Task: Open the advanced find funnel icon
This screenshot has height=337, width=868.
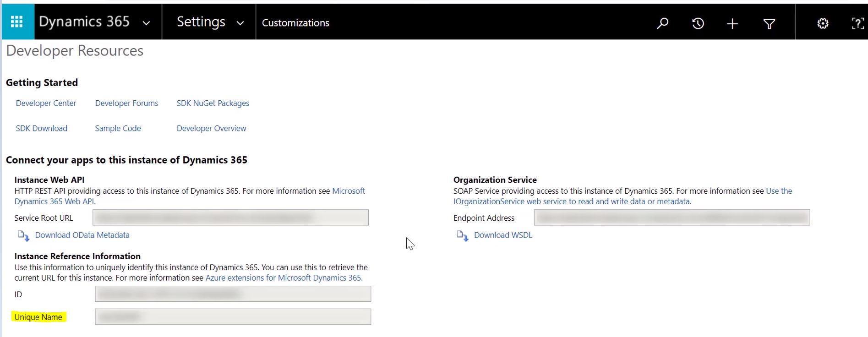Action: pyautogui.click(x=769, y=24)
